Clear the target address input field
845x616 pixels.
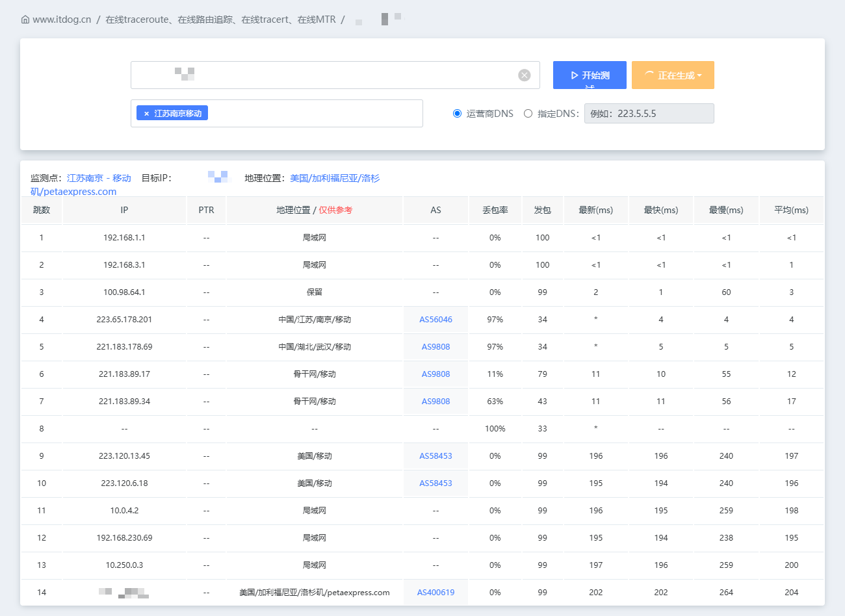[x=524, y=75]
